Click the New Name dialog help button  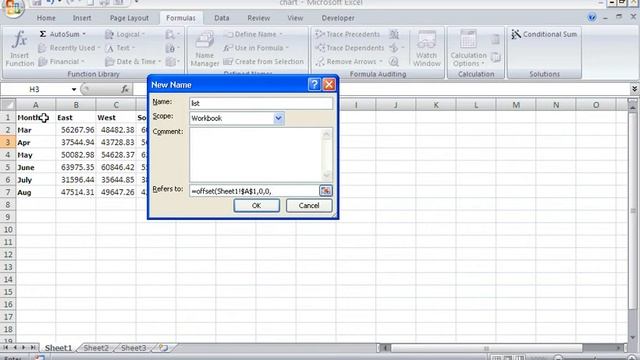[314, 84]
